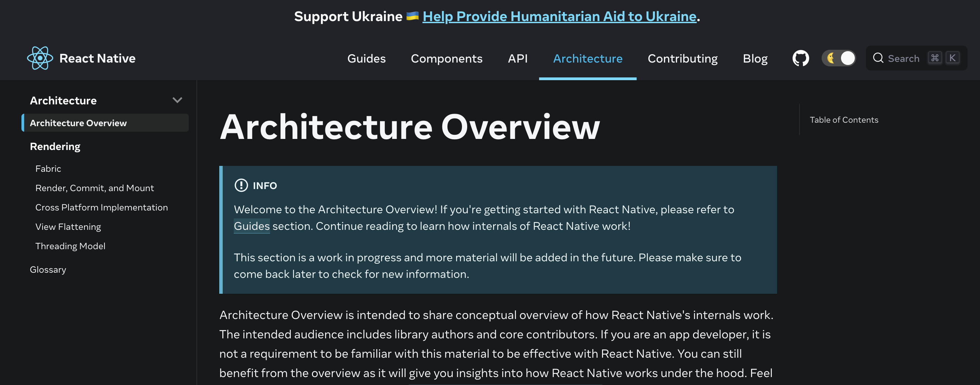Open Threading Model sidebar page
This screenshot has height=385, width=980.
point(71,246)
